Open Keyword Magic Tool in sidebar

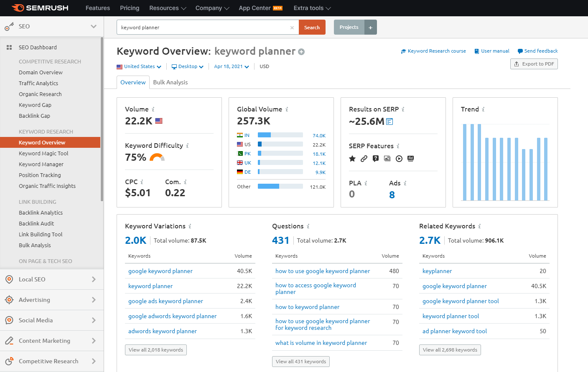[x=43, y=153]
